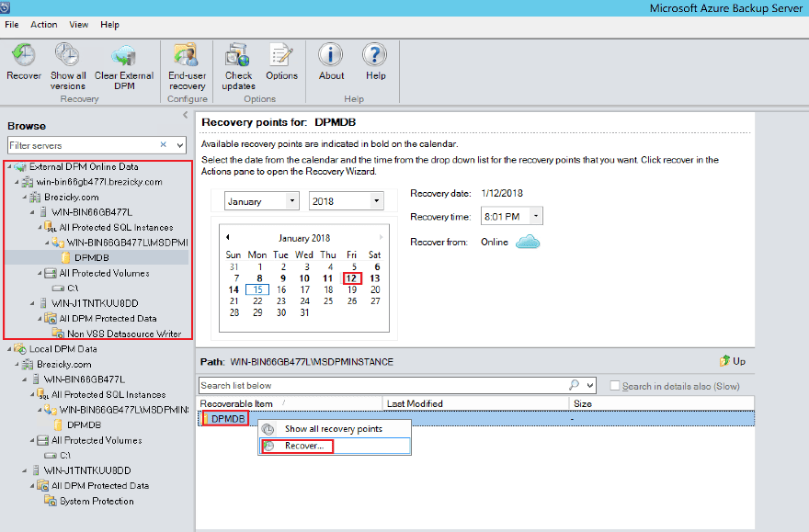Click the Help question mark toolbar icon

[375, 54]
